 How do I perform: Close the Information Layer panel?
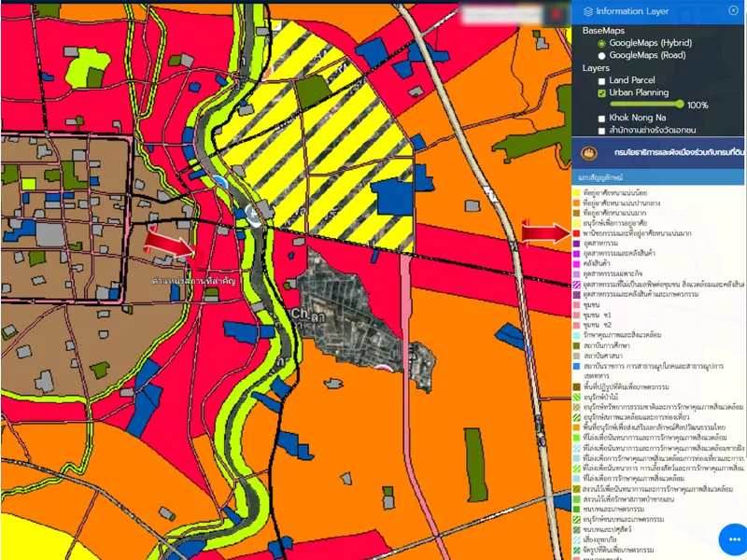(x=733, y=11)
